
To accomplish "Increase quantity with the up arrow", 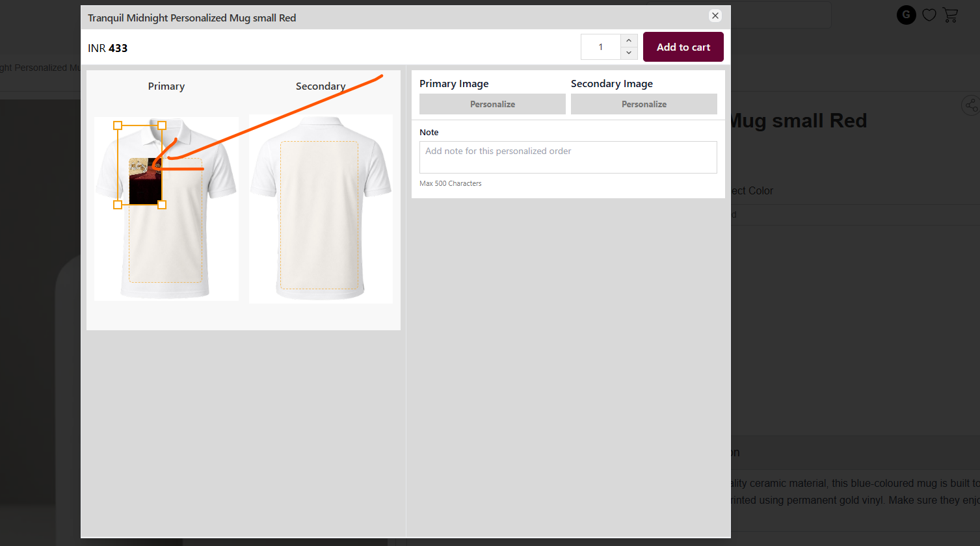I will pyautogui.click(x=629, y=41).
